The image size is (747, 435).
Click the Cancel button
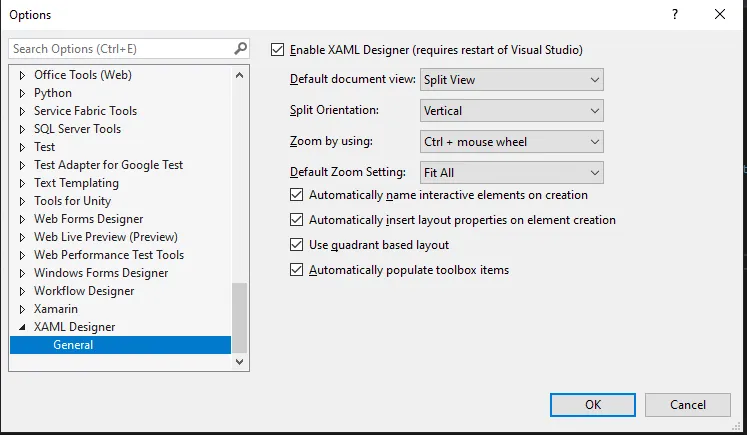click(688, 404)
